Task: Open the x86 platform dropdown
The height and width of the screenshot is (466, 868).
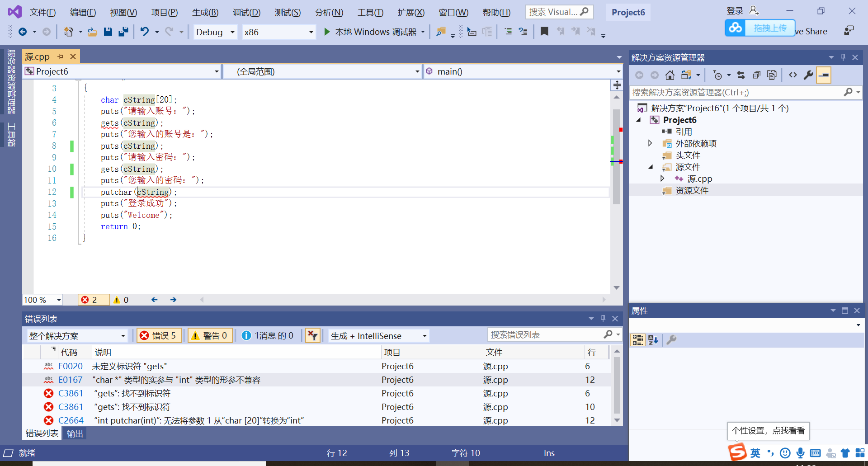Action: 278,32
